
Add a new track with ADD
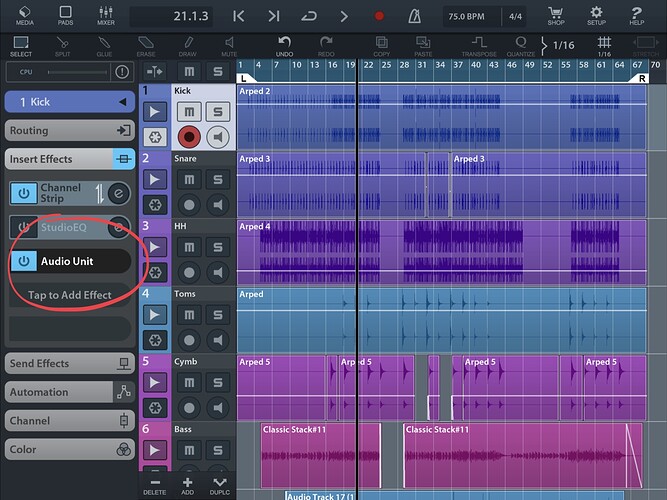[187, 486]
